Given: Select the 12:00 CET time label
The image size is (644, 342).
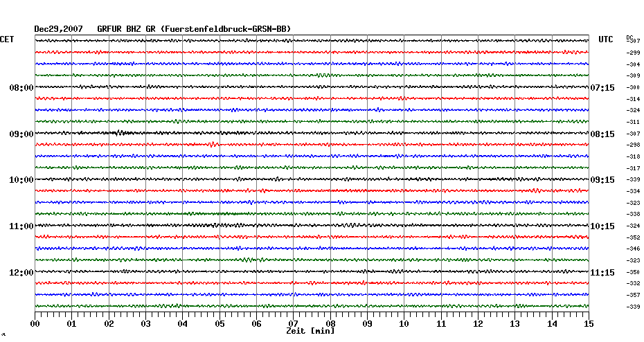Looking at the screenshot, I should [x=21, y=273].
